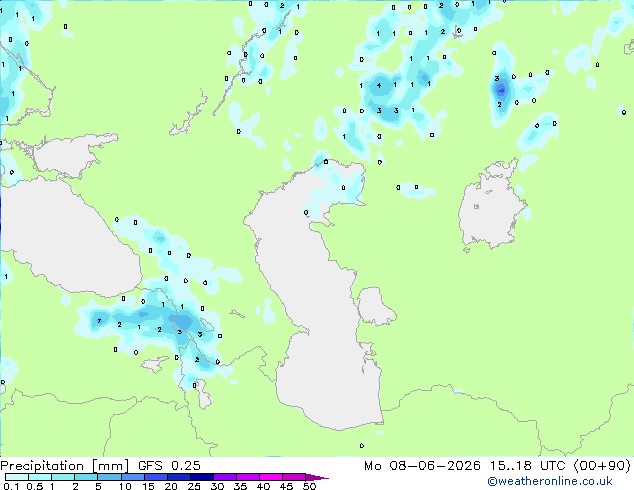Click the 0.5–1 mm legend color swatch
Viewport: 634px width, 490px height.
tap(40, 477)
